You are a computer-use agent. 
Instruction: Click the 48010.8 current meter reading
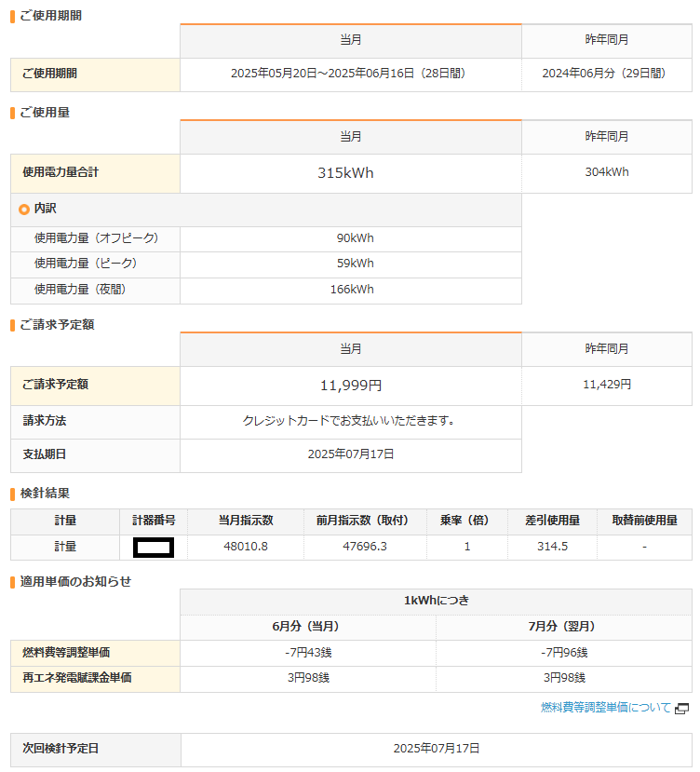[246, 547]
